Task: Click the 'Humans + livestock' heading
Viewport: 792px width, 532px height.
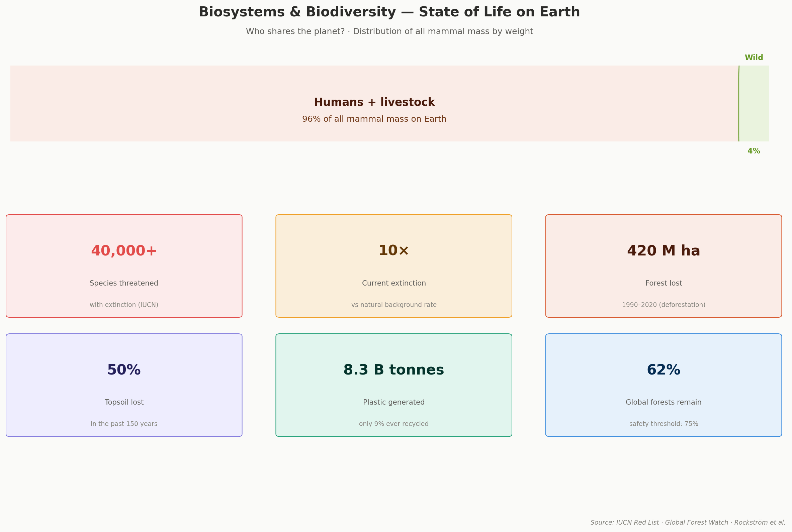Action: 374,102
